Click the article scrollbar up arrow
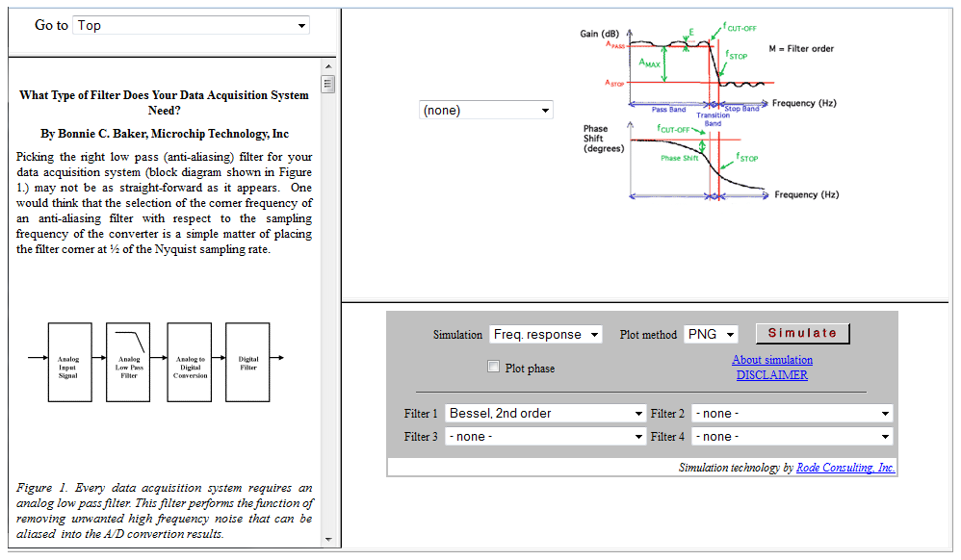The height and width of the screenshot is (560, 961). click(x=328, y=66)
